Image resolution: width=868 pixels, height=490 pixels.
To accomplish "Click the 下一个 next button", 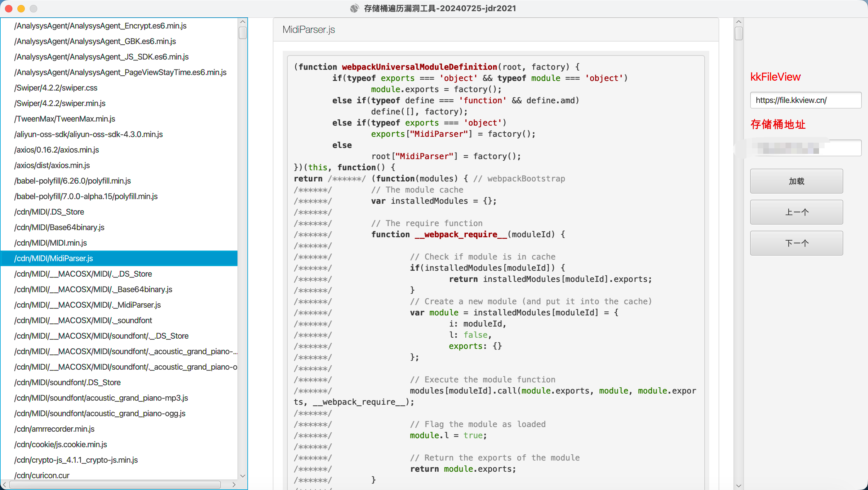I will [x=796, y=243].
